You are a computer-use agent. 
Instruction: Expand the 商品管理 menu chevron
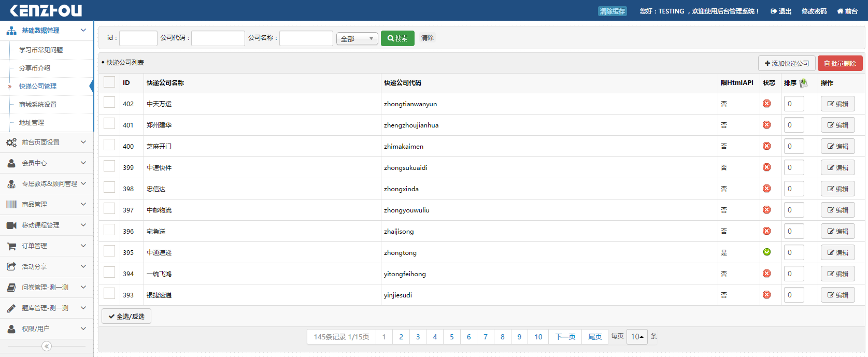83,204
